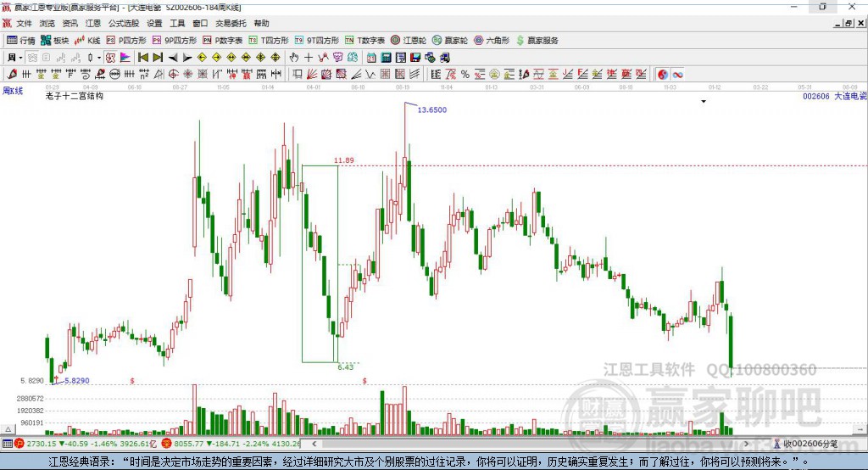The height and width of the screenshot is (470, 868).
Task: Click the 6.43 low price label
Action: point(346,366)
